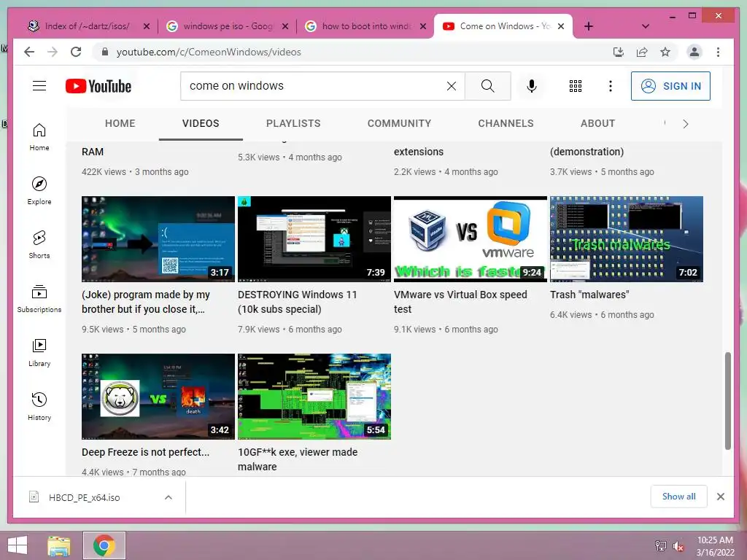Open 'Deep Freeze is not perfect...' title
The height and width of the screenshot is (560, 747).
(145, 452)
